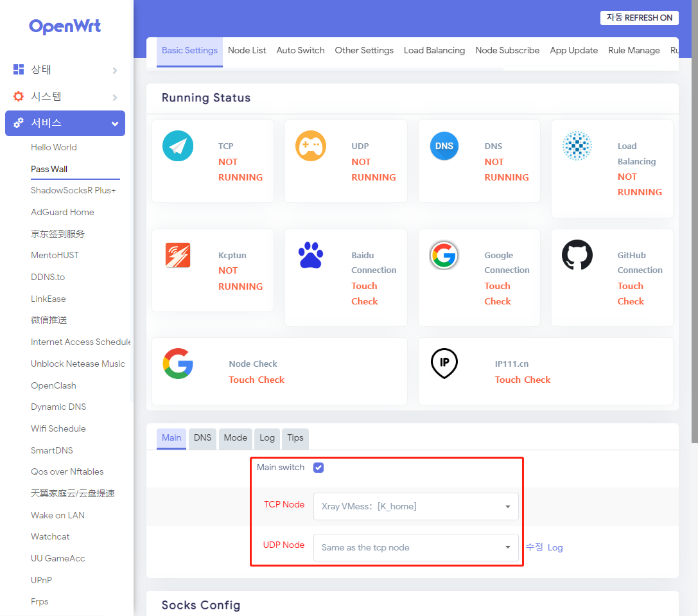This screenshot has height=616, width=698.
Task: Click the 자동 REFRESH ON button
Action: 639,18
